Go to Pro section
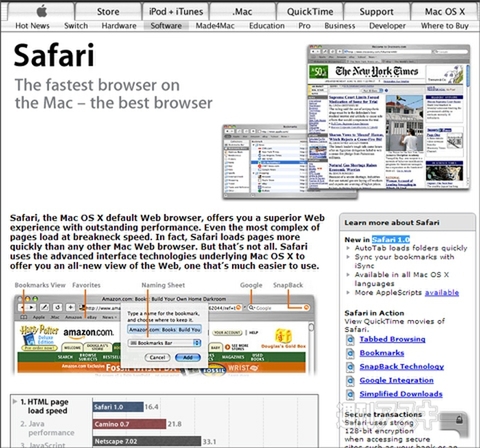480x448 pixels. 304,26
